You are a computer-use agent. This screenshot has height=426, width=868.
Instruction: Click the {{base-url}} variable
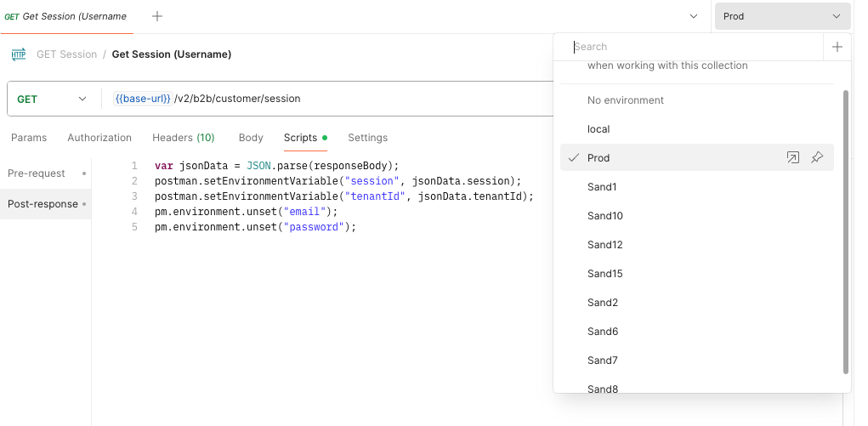coord(143,99)
